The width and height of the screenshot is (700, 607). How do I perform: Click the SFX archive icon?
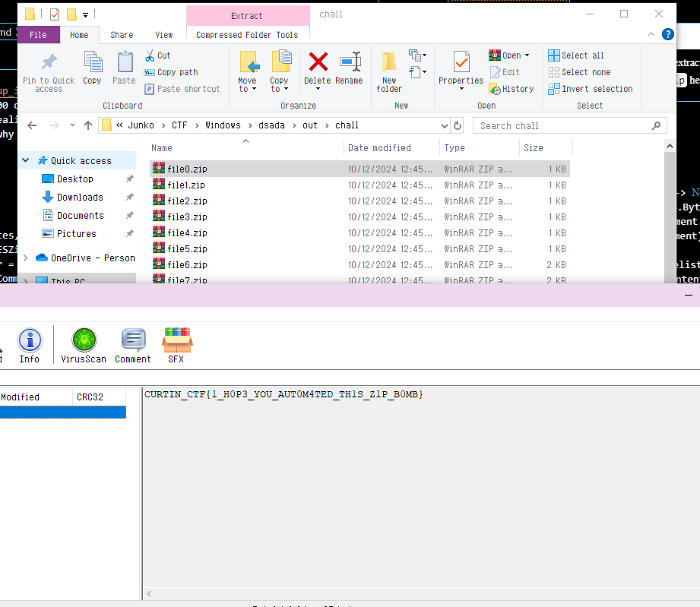pyautogui.click(x=176, y=340)
